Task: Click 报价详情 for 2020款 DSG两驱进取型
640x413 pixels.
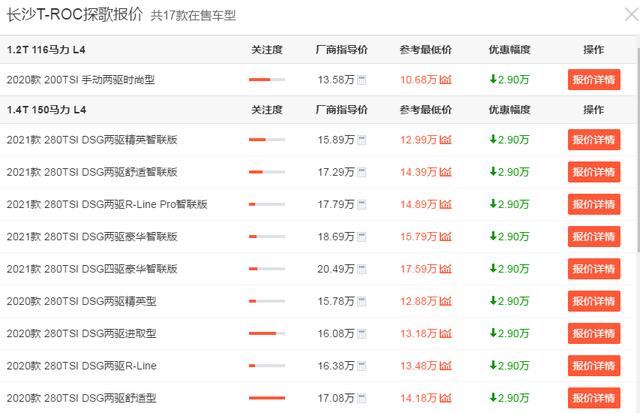Action: point(594,333)
